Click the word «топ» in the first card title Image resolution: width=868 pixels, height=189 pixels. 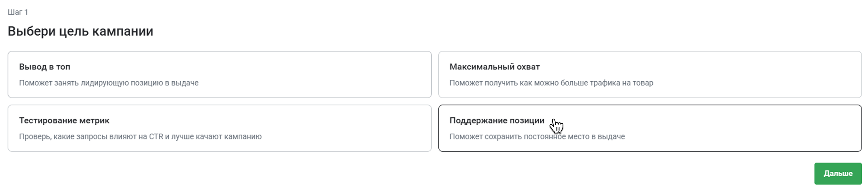[63, 67]
